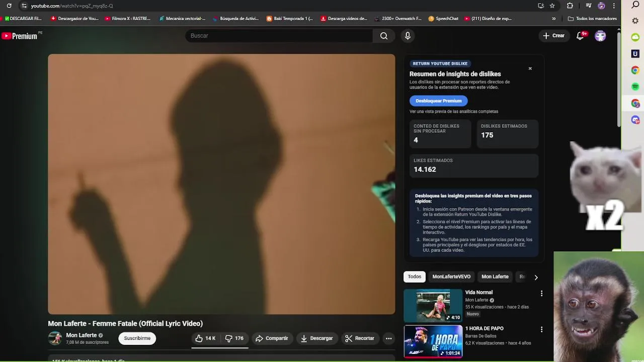
Task: Open site information icon in address bar
Action: (24, 6)
